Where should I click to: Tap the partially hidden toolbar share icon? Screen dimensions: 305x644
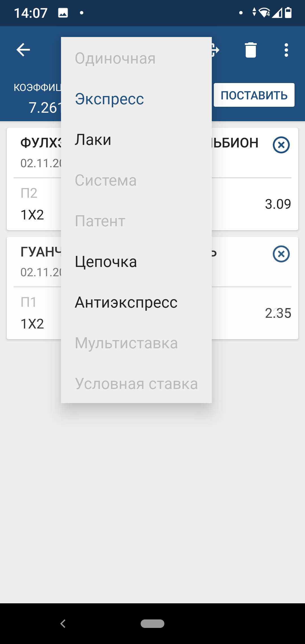tap(215, 50)
